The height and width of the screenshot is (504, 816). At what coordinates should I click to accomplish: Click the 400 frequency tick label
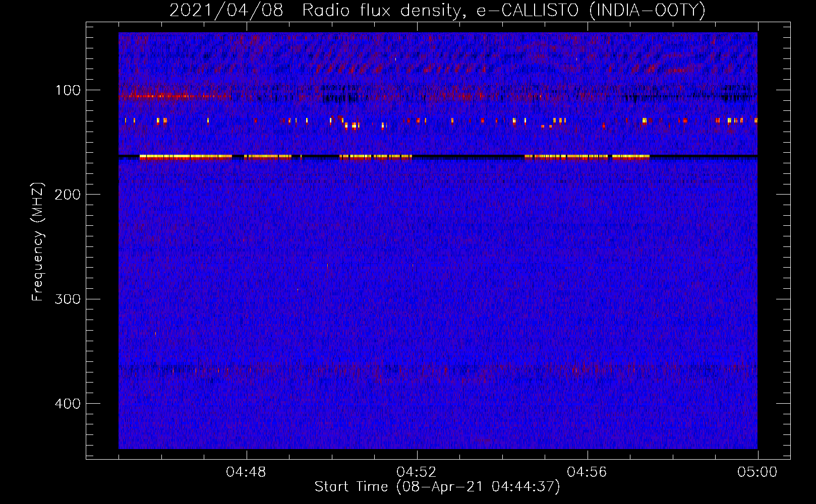pos(68,404)
